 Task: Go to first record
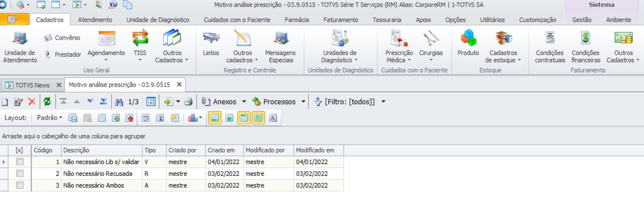tap(63, 101)
